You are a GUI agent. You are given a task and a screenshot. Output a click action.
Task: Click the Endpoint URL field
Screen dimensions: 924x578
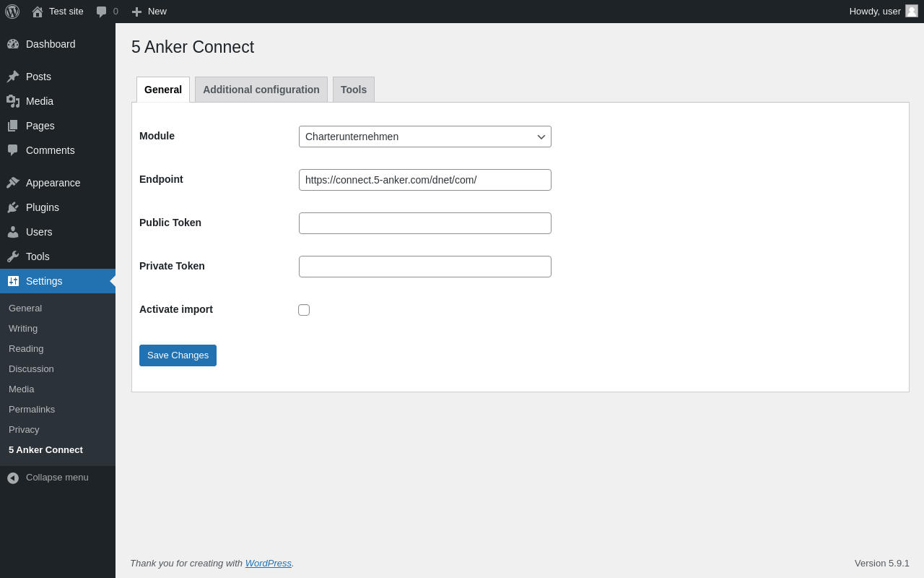coord(425,180)
